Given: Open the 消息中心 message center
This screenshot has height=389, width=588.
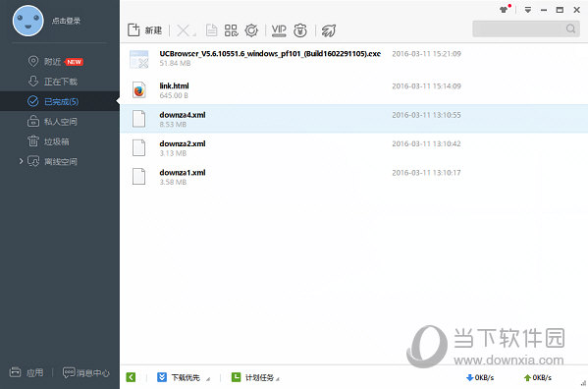Looking at the screenshot, I should coord(86,372).
